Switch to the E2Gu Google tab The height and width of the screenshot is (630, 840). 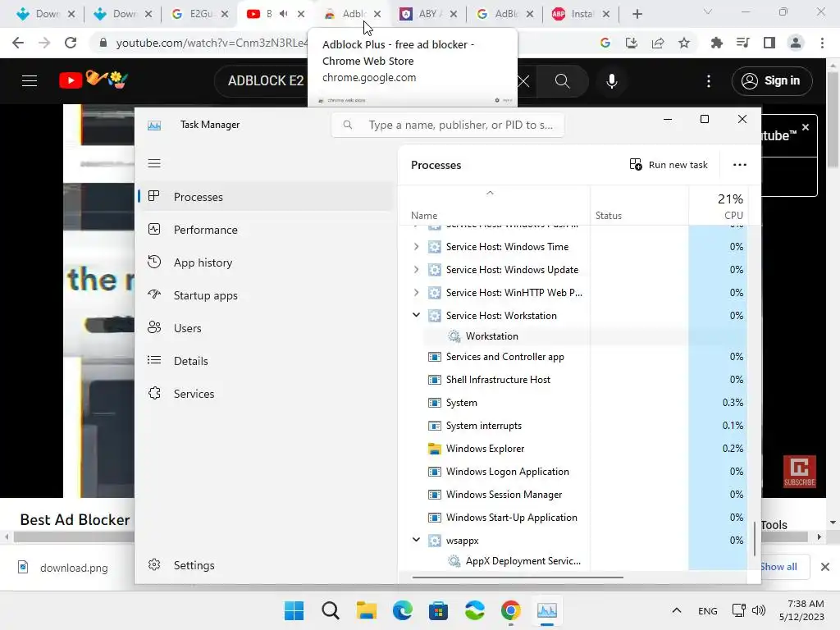click(x=199, y=14)
